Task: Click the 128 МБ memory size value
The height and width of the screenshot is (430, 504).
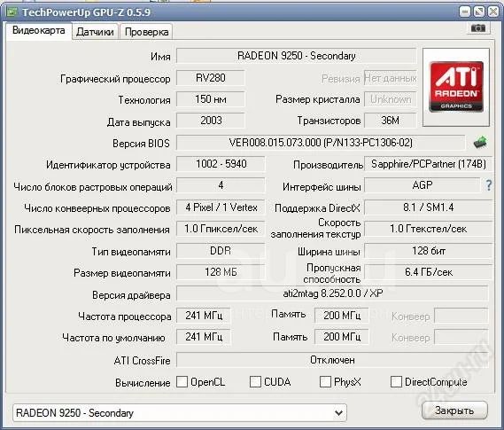Action: pyautogui.click(x=221, y=272)
